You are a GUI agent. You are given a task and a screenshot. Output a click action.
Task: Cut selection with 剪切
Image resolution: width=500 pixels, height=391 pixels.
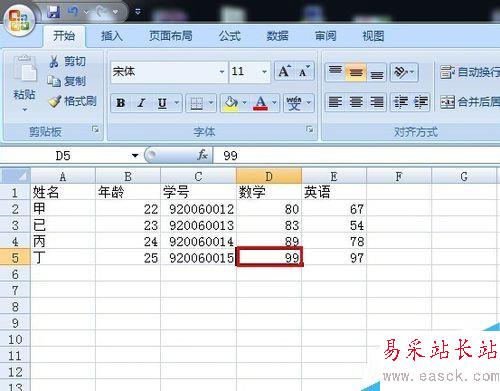(67, 61)
